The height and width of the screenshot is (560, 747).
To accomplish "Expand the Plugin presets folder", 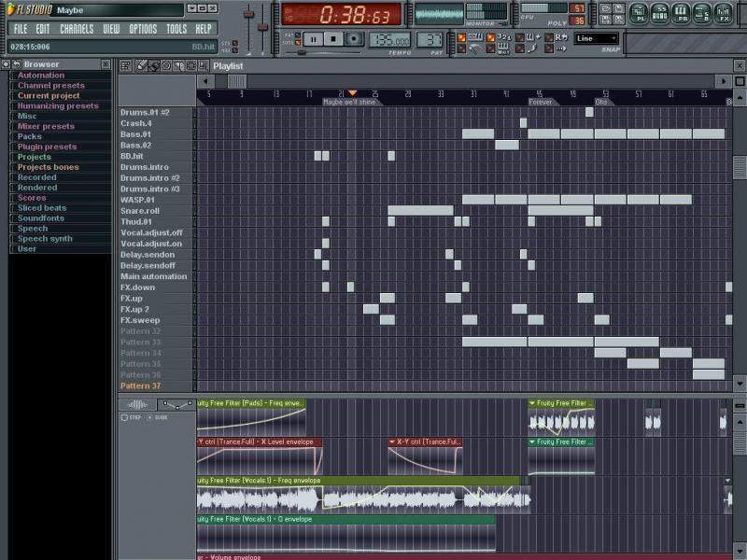I will [47, 147].
